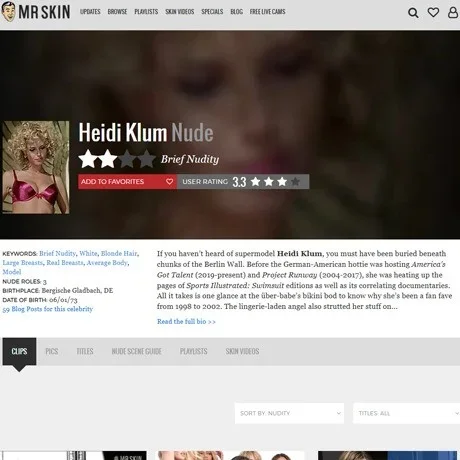Screen dimensions: 460x460
Task: Click the Brief Nudity keyword link
Action: [x=57, y=253]
